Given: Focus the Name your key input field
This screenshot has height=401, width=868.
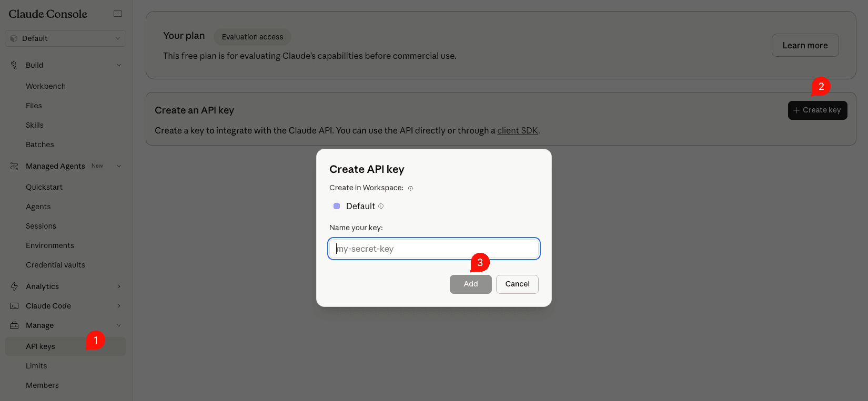Looking at the screenshot, I should (434, 249).
